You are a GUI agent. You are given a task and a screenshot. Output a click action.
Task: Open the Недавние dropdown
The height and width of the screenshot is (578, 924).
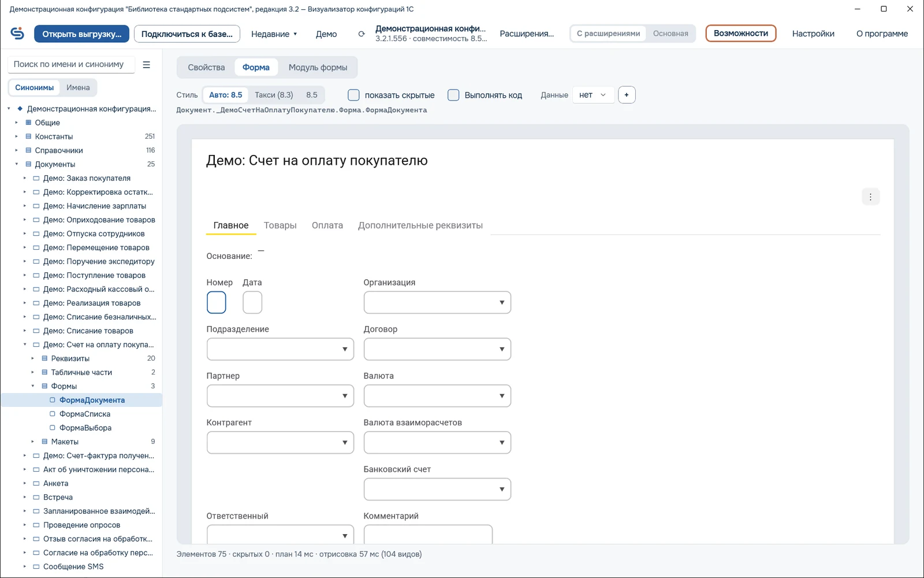[x=274, y=34]
